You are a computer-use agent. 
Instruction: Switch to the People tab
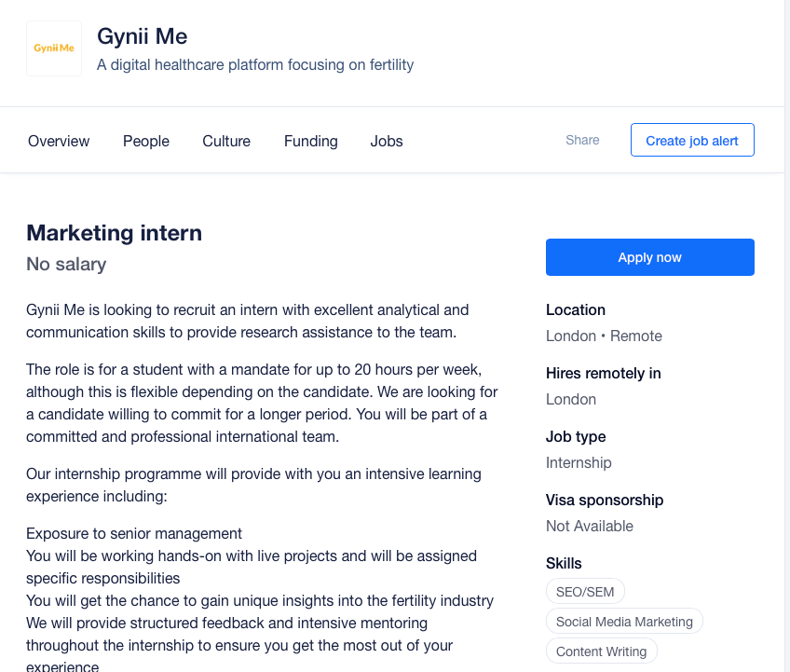tap(146, 141)
